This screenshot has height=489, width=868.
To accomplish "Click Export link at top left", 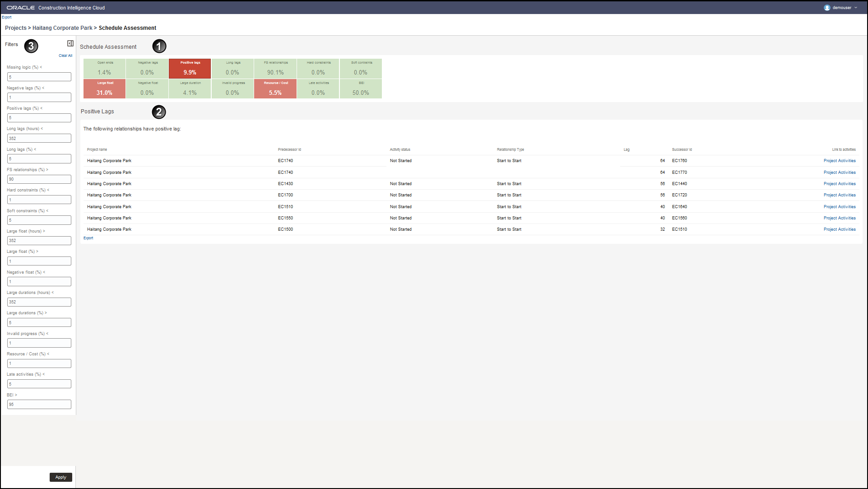I will click(7, 17).
